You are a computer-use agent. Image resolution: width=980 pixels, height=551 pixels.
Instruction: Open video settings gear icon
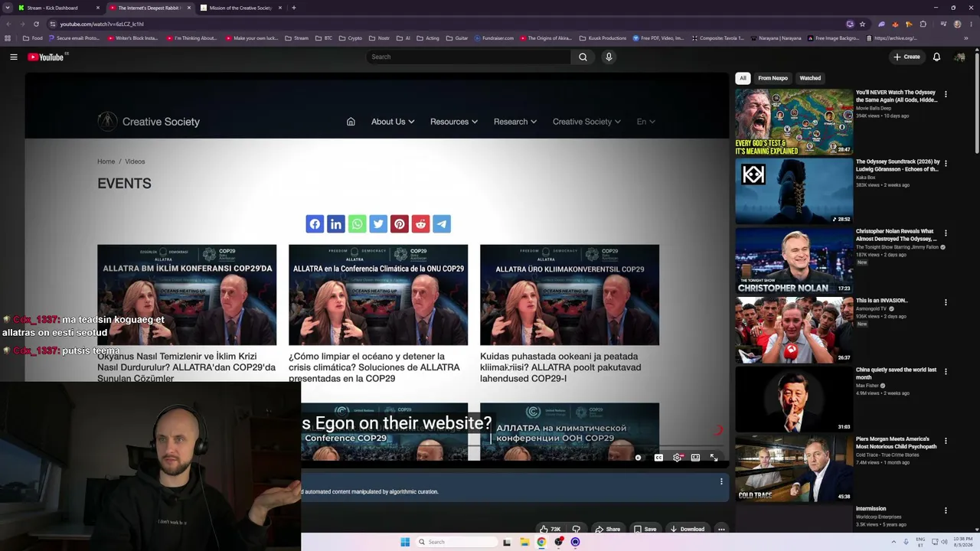point(677,458)
